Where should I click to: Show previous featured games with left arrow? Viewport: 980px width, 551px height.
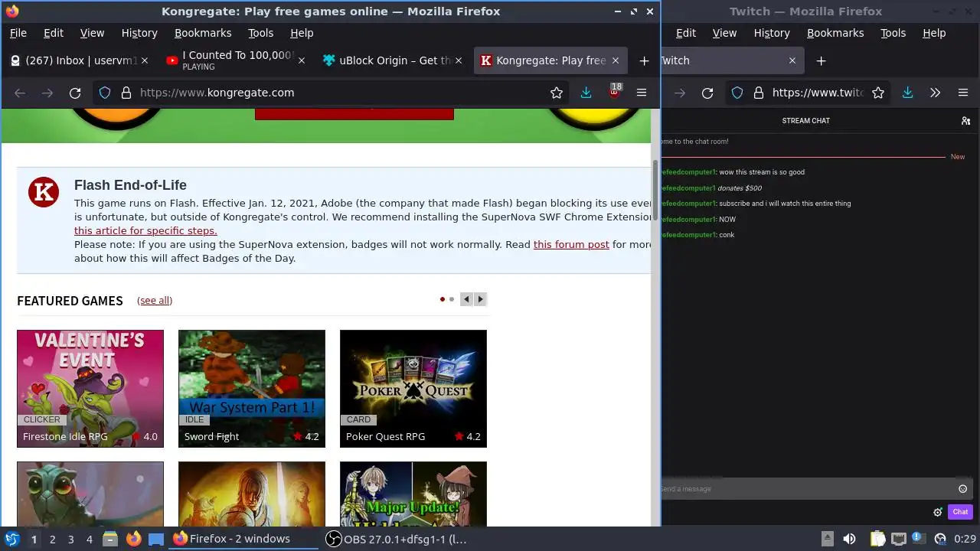pyautogui.click(x=466, y=299)
